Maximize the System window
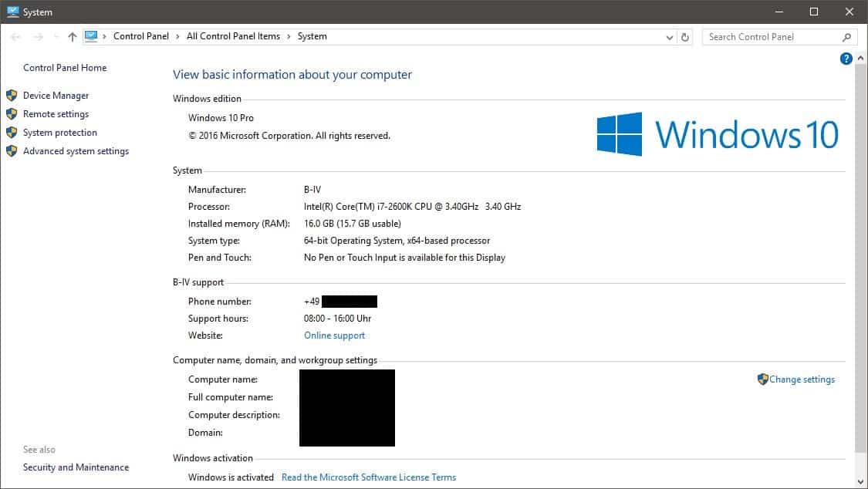The width and height of the screenshot is (868, 489). click(814, 12)
